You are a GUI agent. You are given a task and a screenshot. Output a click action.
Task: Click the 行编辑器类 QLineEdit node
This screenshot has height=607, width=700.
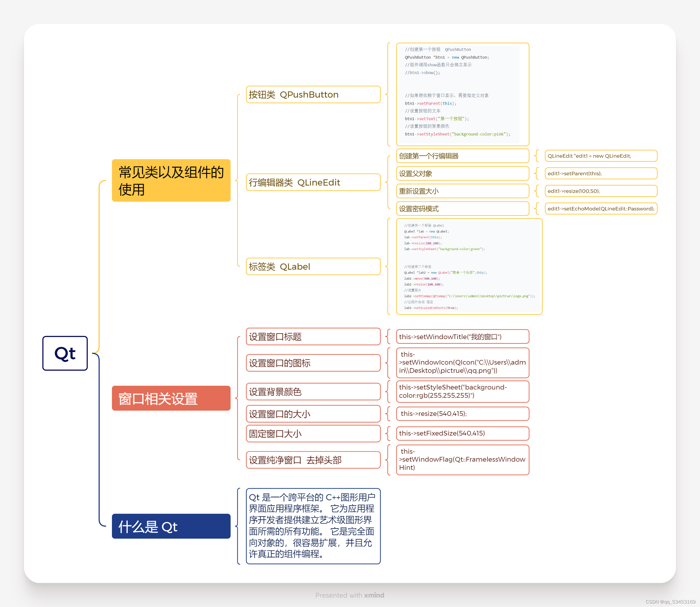(313, 182)
